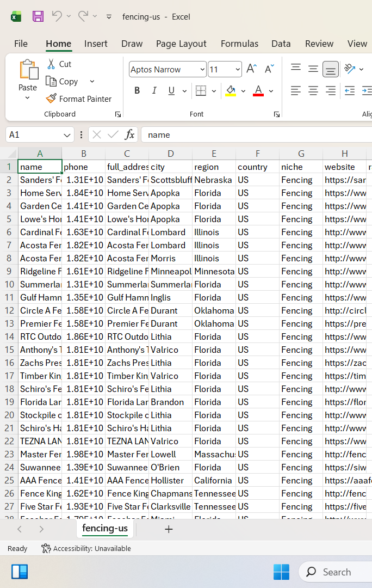Click Top Align icon
372x588 pixels.
[296, 69]
